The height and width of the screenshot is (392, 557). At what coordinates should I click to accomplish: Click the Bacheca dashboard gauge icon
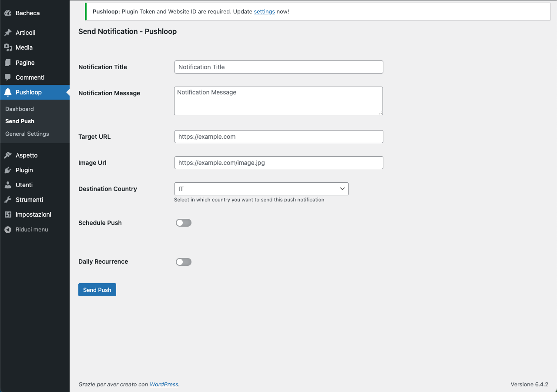coord(8,13)
